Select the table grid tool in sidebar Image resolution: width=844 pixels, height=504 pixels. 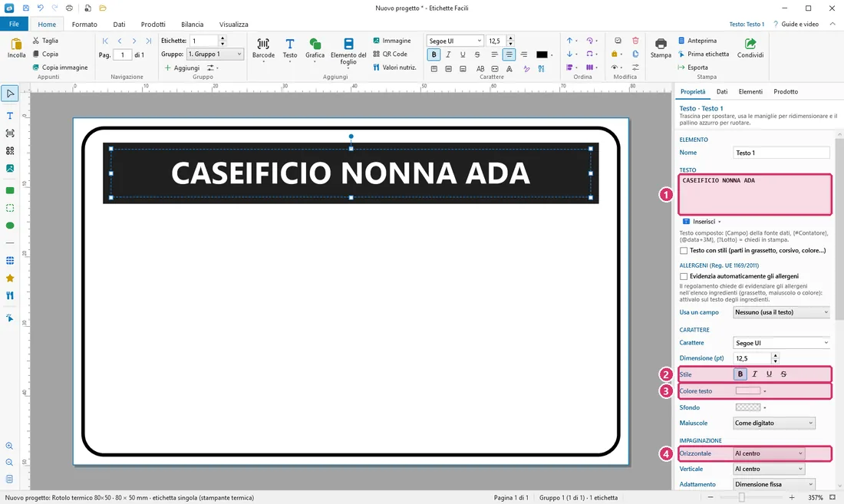coord(10,261)
